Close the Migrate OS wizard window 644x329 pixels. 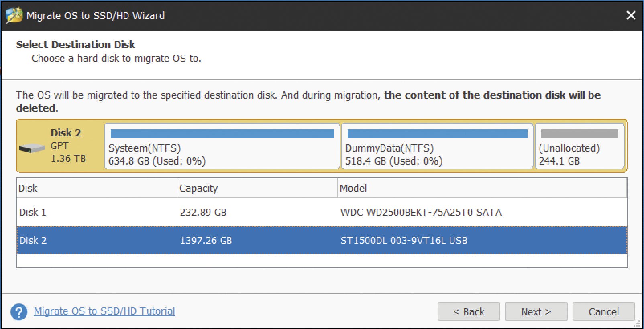point(631,15)
